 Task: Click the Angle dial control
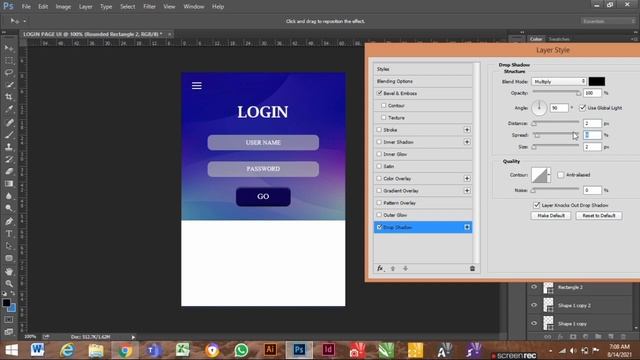coord(539,108)
